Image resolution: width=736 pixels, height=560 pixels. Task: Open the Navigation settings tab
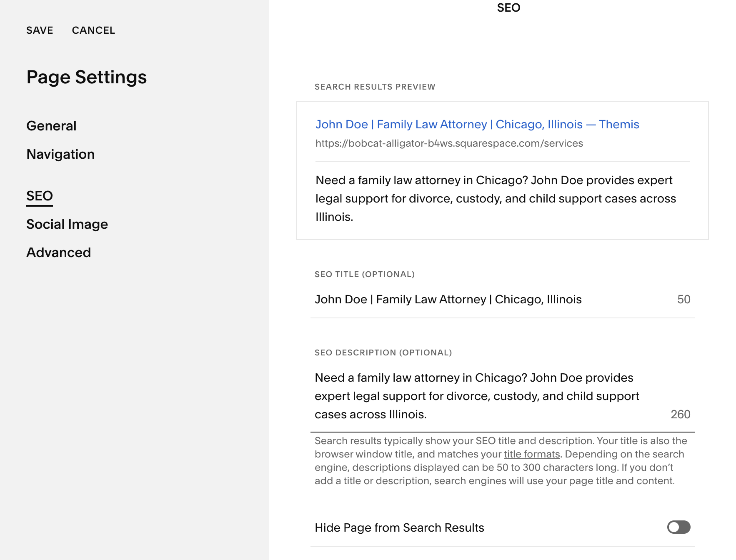point(60,154)
